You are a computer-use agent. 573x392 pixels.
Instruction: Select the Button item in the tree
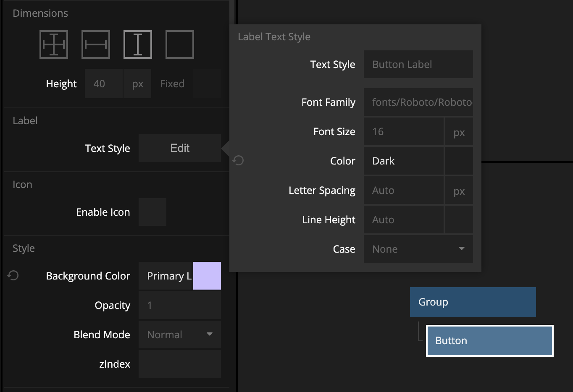(489, 341)
